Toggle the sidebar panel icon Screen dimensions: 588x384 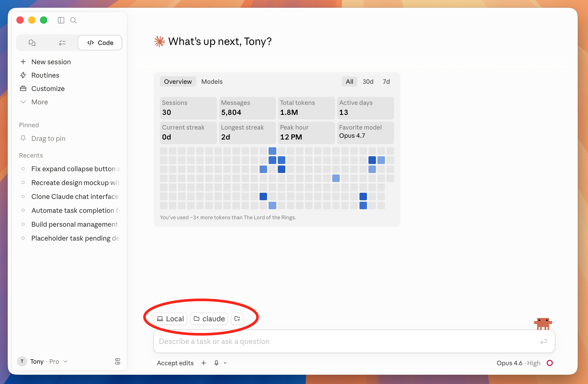[x=61, y=20]
